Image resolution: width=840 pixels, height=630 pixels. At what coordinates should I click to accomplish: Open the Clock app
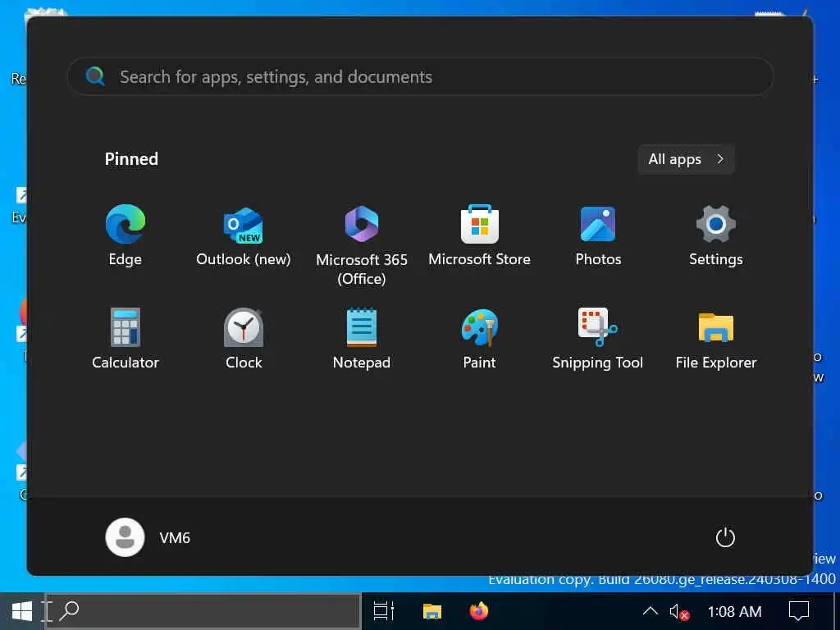click(243, 338)
